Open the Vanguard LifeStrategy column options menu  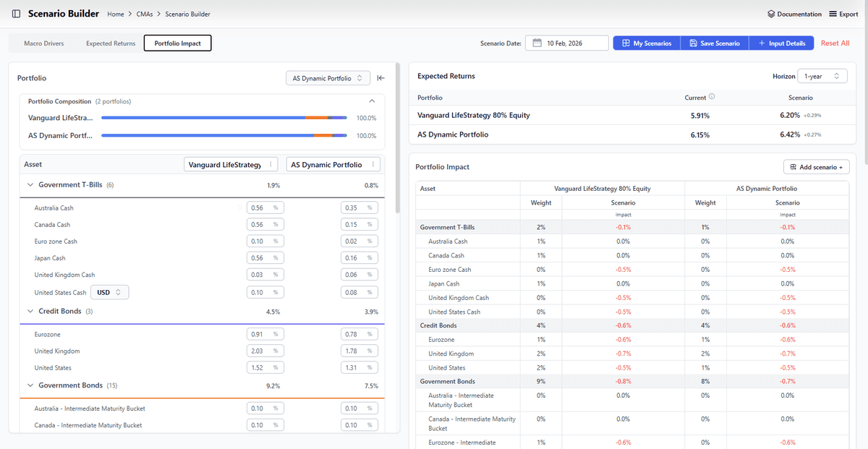[x=270, y=165]
